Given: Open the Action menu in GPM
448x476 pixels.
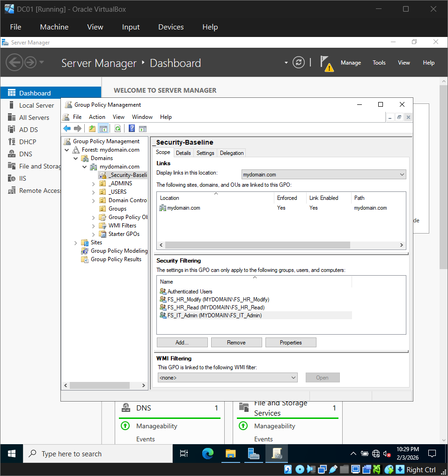Looking at the screenshot, I should (x=97, y=117).
